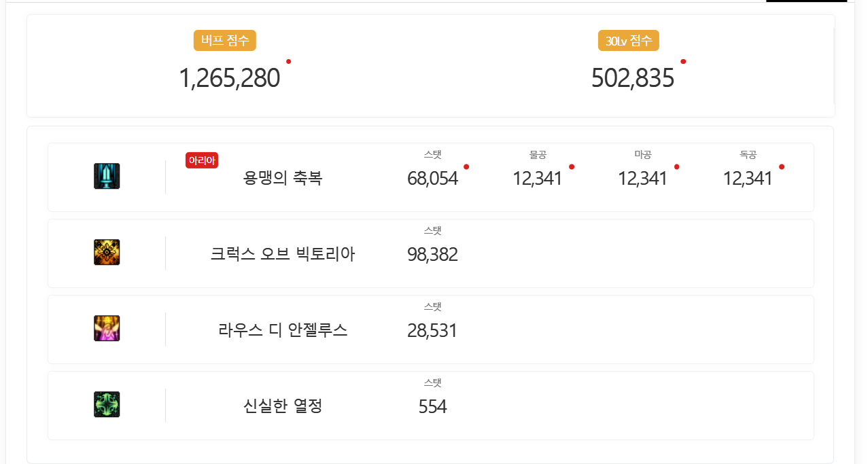This screenshot has height=464, width=868.
Task: Select the 크럭스 오브 빅토리아 skill name
Action: coord(283,254)
